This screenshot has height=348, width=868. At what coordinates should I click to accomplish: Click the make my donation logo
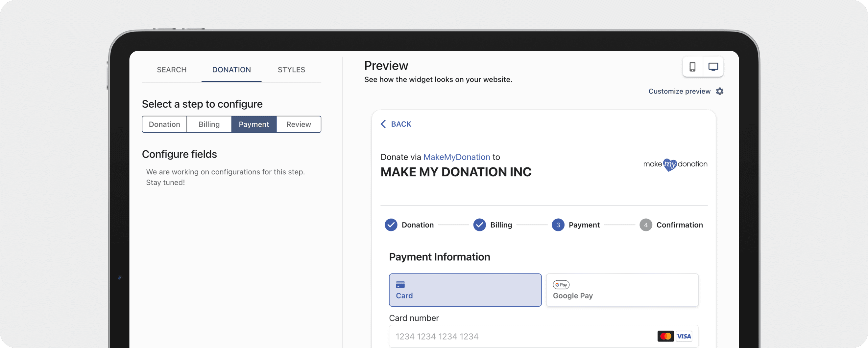[x=675, y=164]
